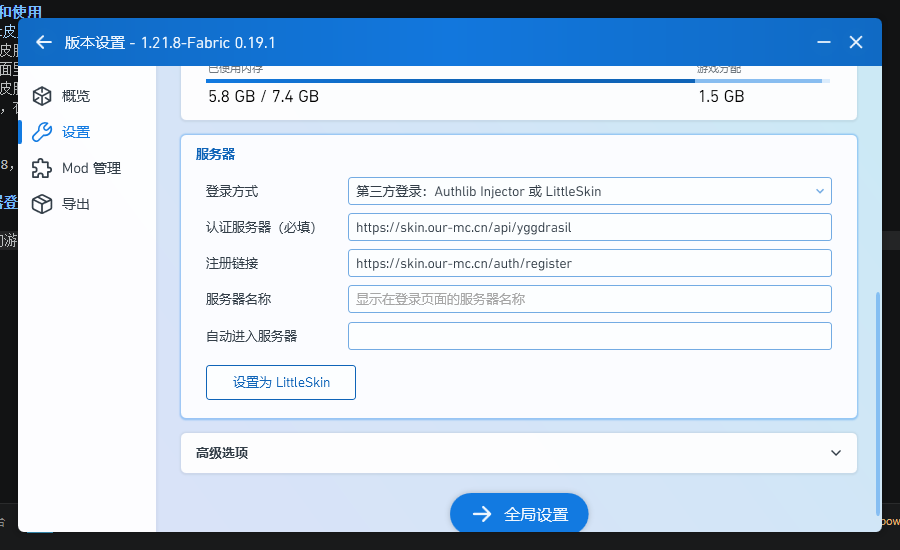Viewport: 900px width, 550px height.
Task: Select the 导出 package icon
Action: pyautogui.click(x=42, y=204)
